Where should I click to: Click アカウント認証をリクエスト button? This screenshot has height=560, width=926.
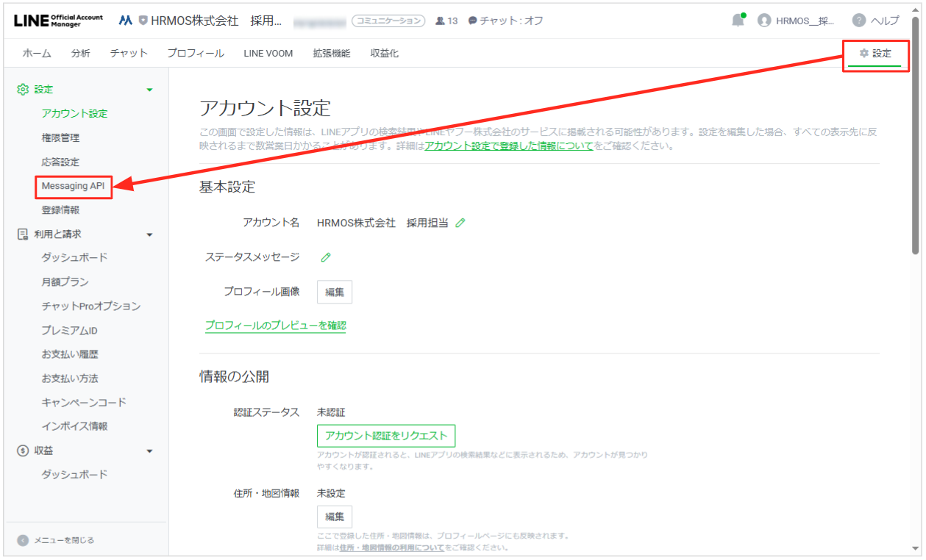coord(386,436)
